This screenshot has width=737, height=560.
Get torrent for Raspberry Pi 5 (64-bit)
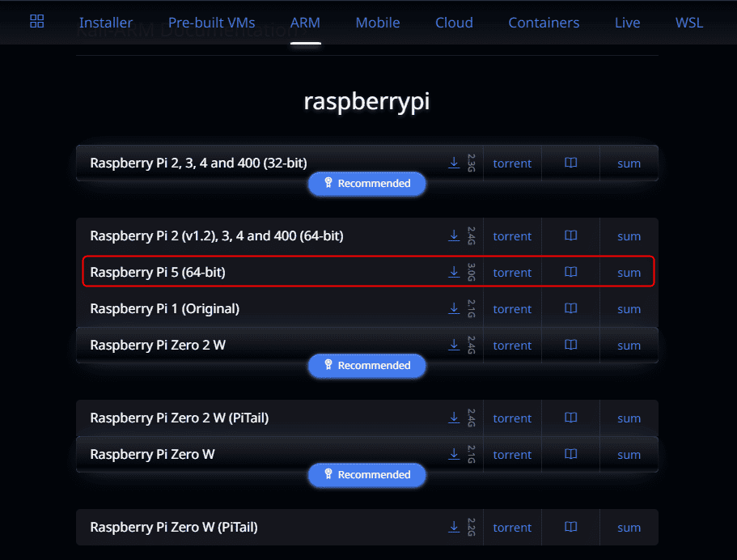pyautogui.click(x=512, y=272)
